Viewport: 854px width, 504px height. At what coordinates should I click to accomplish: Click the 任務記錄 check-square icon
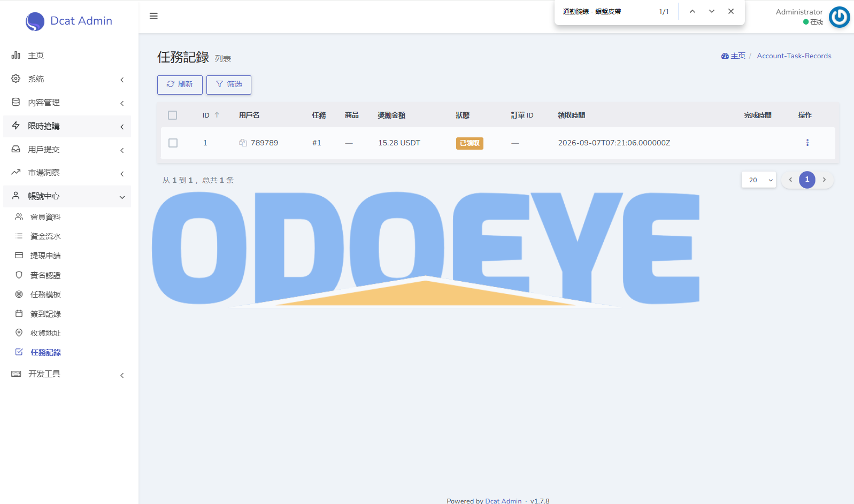click(19, 352)
